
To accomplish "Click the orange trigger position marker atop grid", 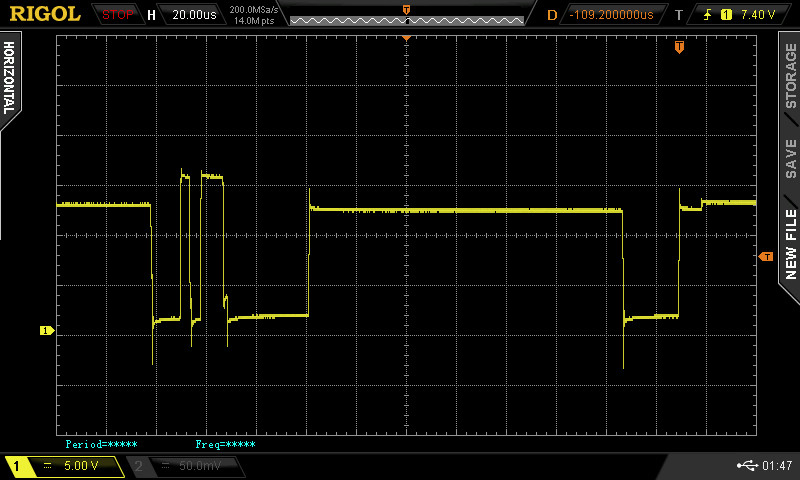I will 406,38.
